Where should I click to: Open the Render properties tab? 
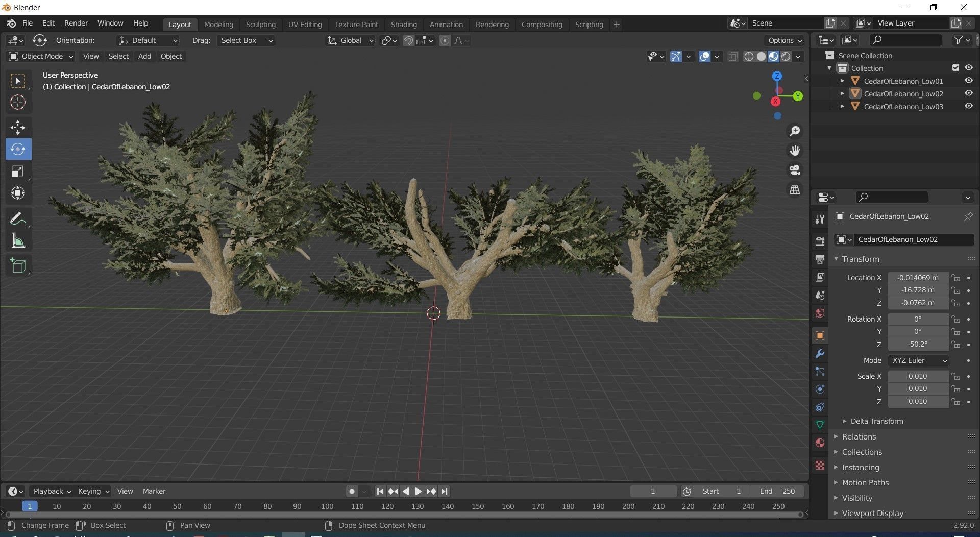click(820, 241)
